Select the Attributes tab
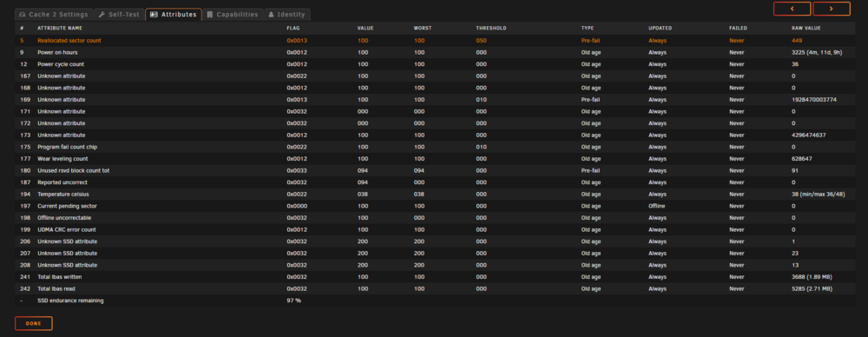868x337 pixels. click(174, 15)
